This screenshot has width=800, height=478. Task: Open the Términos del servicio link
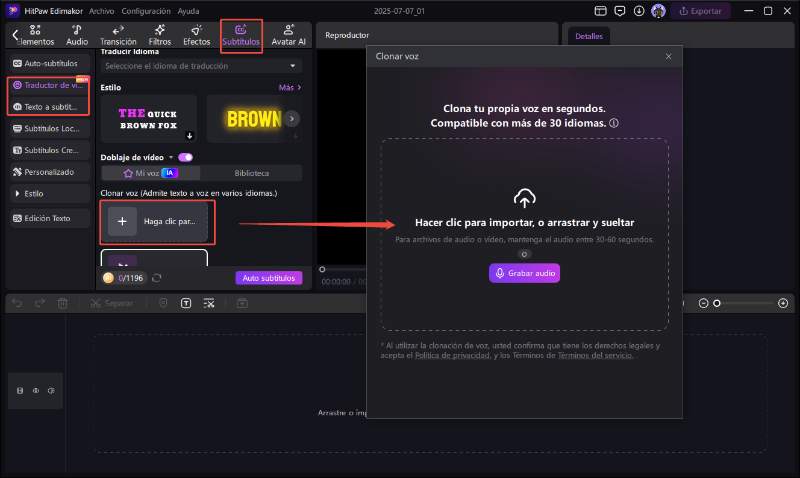[595, 356]
